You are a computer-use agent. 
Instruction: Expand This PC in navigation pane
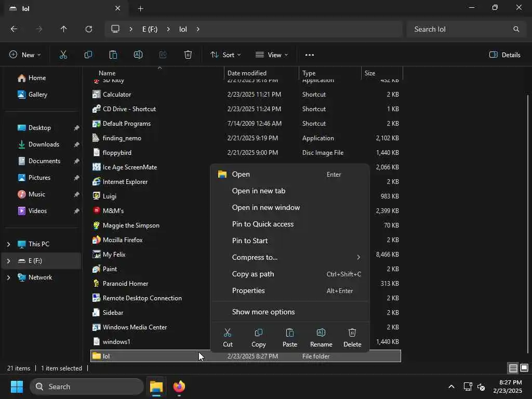point(8,244)
